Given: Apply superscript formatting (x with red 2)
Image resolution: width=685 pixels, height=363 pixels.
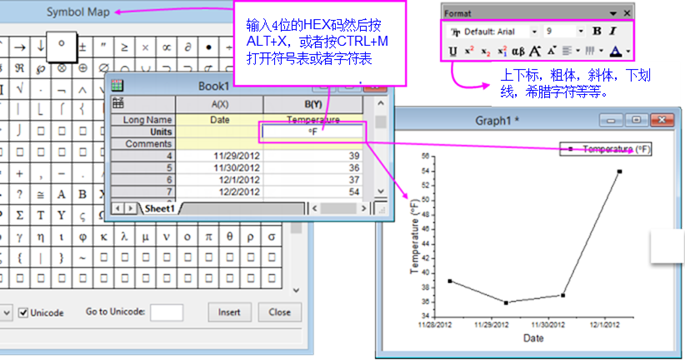Looking at the screenshot, I should tap(469, 51).
